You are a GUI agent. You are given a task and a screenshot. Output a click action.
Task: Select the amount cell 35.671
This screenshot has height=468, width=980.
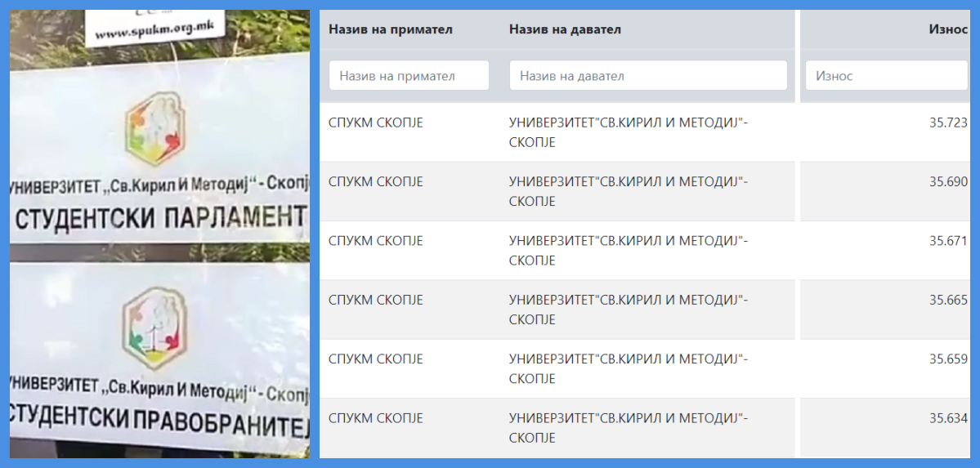(x=948, y=241)
